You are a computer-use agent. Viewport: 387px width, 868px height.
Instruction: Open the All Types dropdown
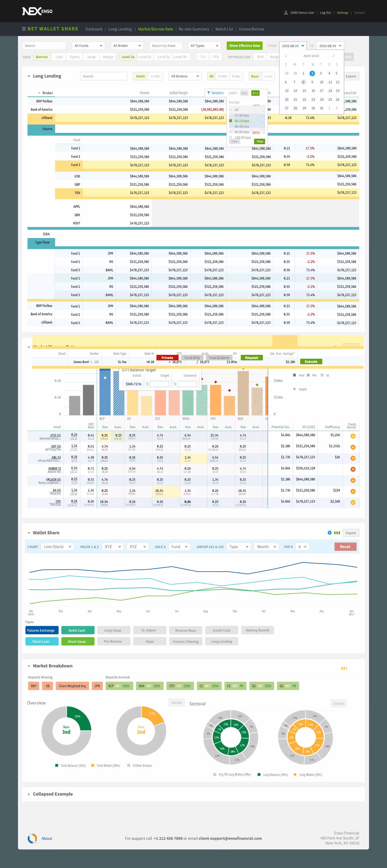pyautogui.click(x=205, y=46)
